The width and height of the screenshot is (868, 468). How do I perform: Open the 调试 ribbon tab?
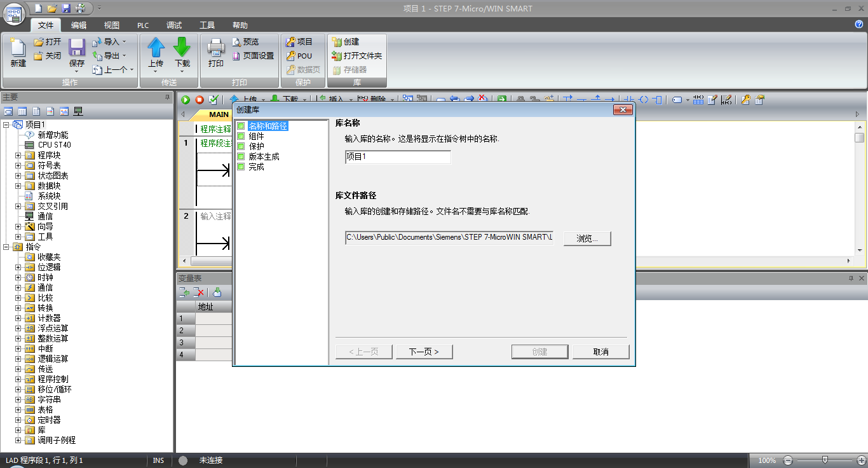pyautogui.click(x=174, y=25)
